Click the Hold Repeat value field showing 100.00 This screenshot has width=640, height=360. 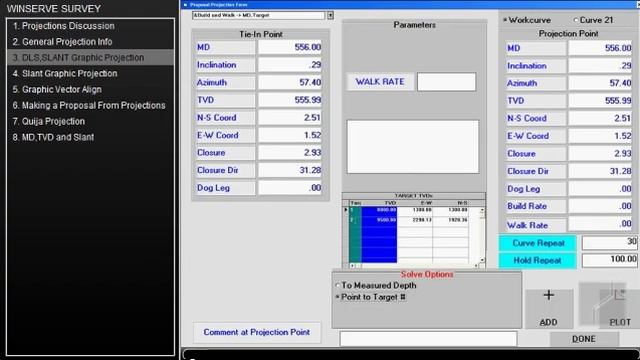click(x=609, y=260)
